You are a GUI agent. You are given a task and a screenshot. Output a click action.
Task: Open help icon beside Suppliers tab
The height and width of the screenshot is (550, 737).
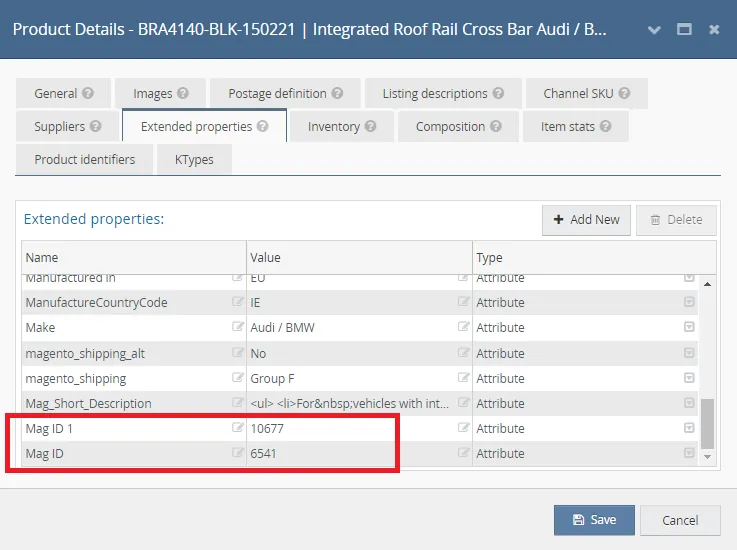pos(95,126)
